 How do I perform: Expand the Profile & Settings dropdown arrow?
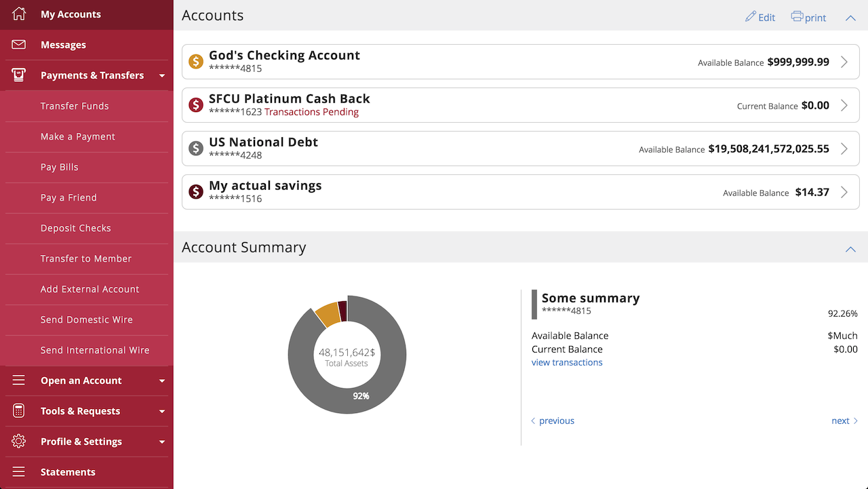(x=161, y=442)
